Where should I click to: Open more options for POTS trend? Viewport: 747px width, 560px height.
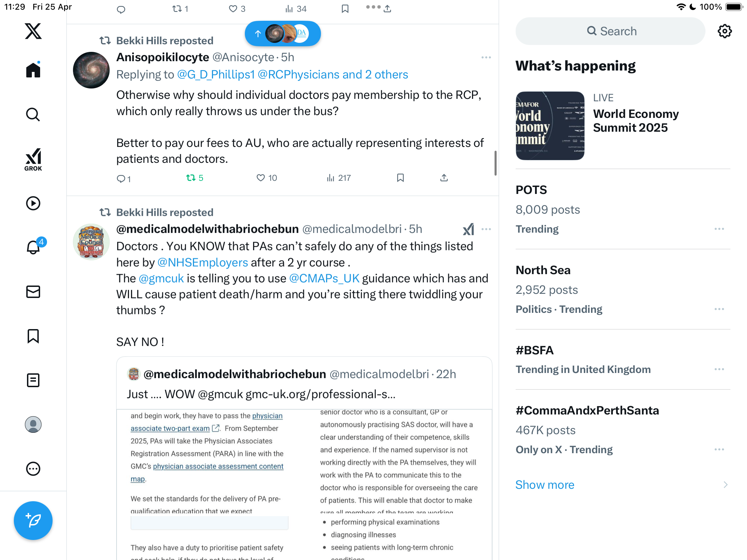click(x=719, y=229)
